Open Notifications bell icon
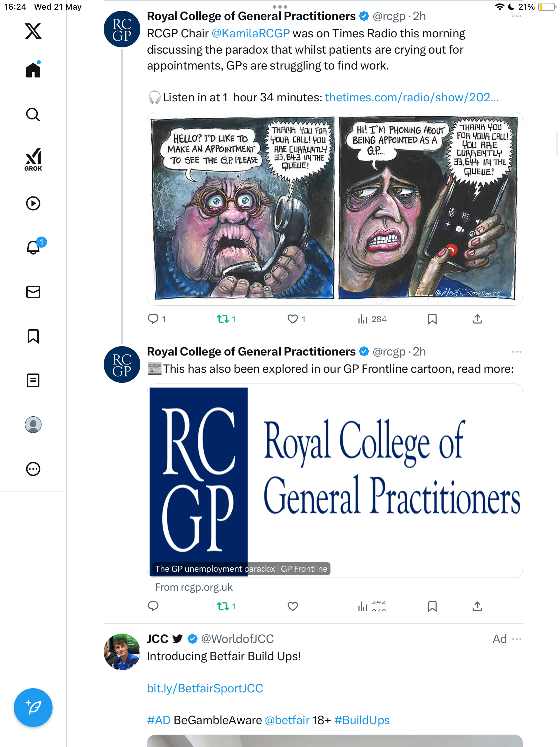Viewport: 560px width, 747px height. pyautogui.click(x=34, y=247)
